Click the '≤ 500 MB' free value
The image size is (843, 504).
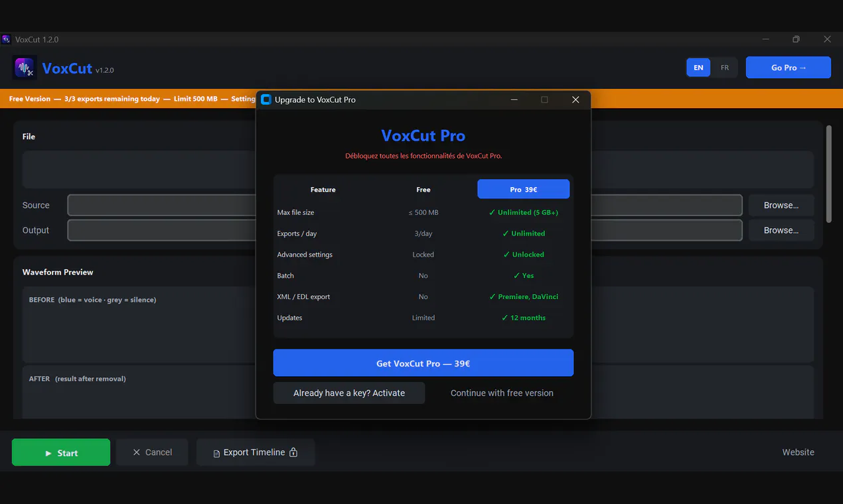pyautogui.click(x=423, y=212)
